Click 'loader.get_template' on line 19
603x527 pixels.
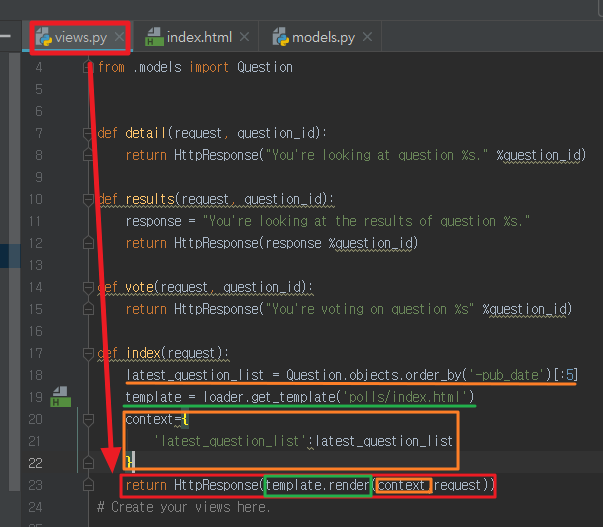[269, 397]
